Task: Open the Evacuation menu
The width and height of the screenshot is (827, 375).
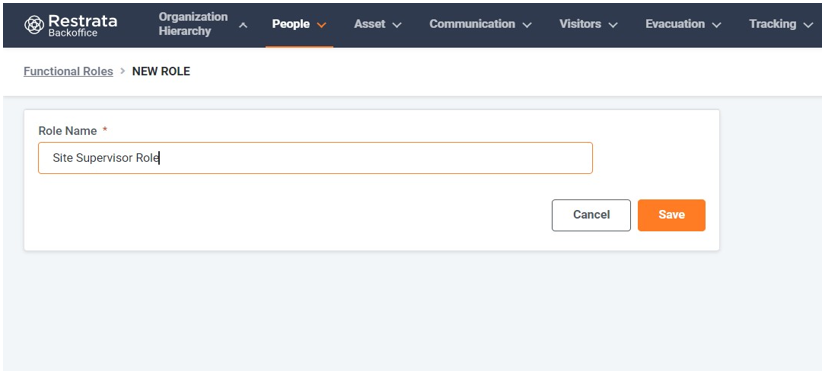Action: point(675,24)
